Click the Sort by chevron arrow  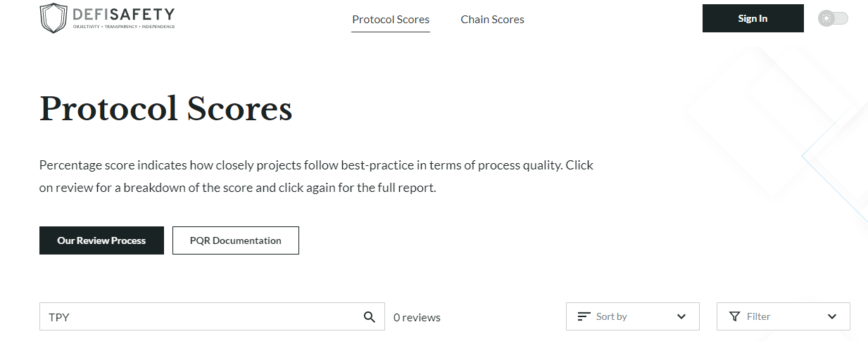tap(681, 316)
